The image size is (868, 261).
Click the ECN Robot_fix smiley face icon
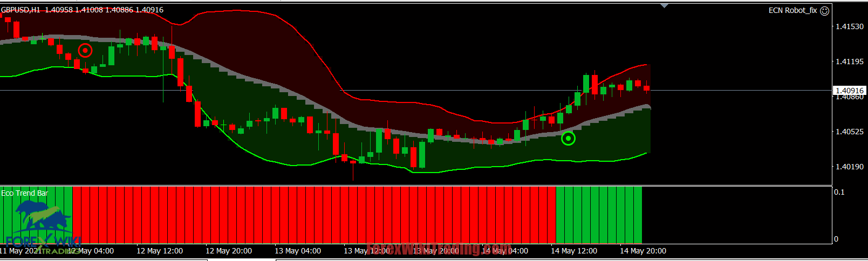[x=824, y=11]
